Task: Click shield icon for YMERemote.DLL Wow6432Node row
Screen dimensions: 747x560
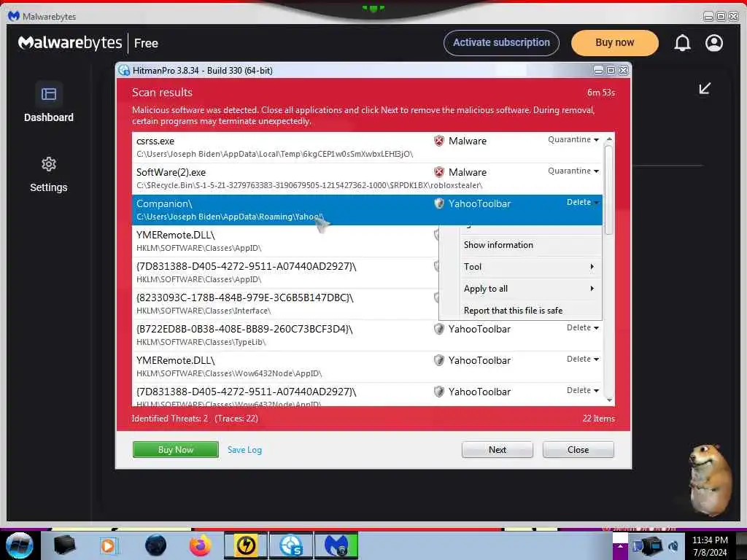Action: [x=438, y=360]
